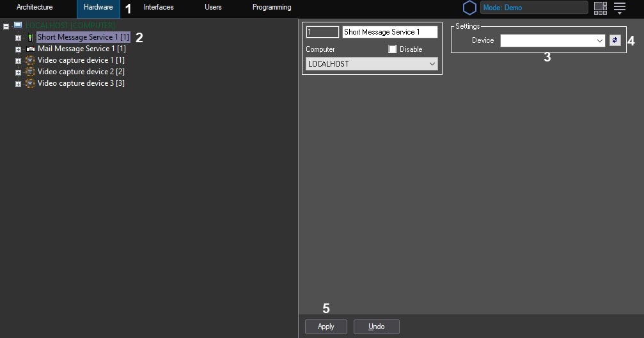Viewport: 644px width, 338px height.
Task: Open the Device dropdown in Settings
Action: coord(553,40)
